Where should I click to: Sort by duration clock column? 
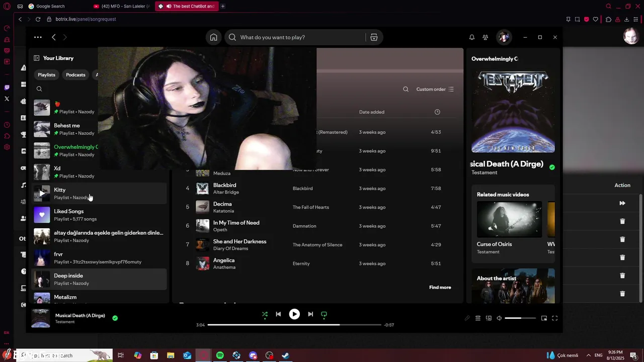[x=437, y=112]
